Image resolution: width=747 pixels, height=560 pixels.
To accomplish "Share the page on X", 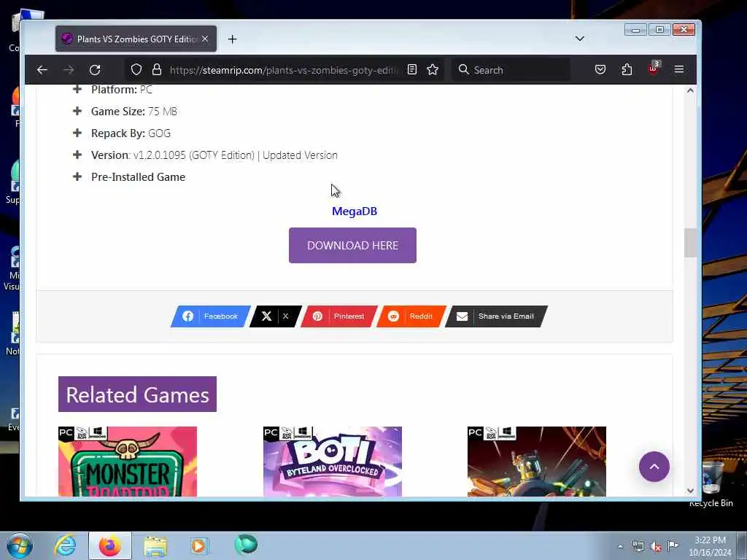I will coord(276,316).
